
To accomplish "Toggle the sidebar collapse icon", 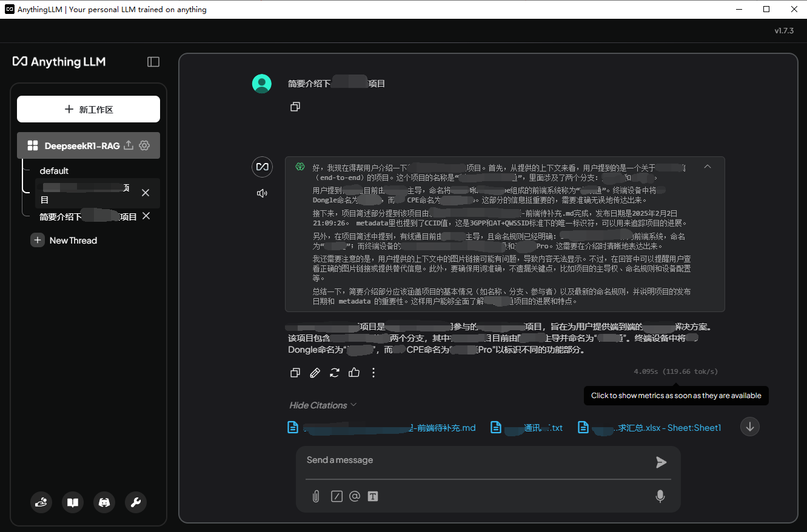I will (153, 62).
